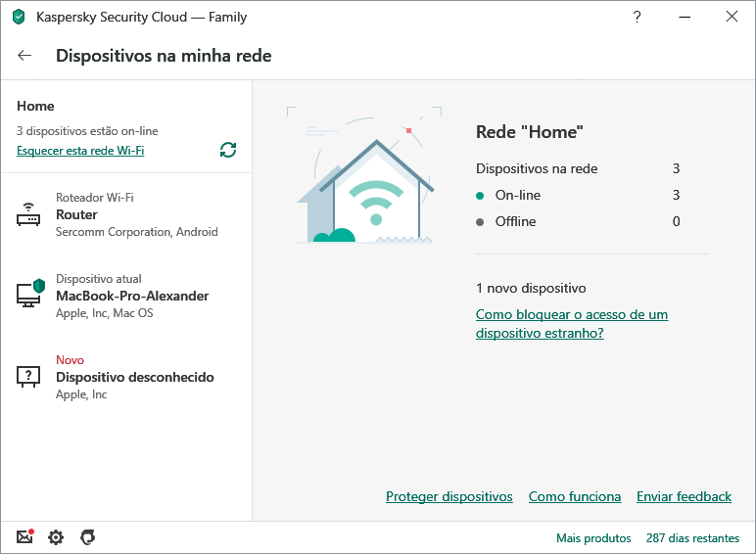Viewport: 756px width, 554px height.
Task: Open the Como funciona link
Action: [575, 496]
